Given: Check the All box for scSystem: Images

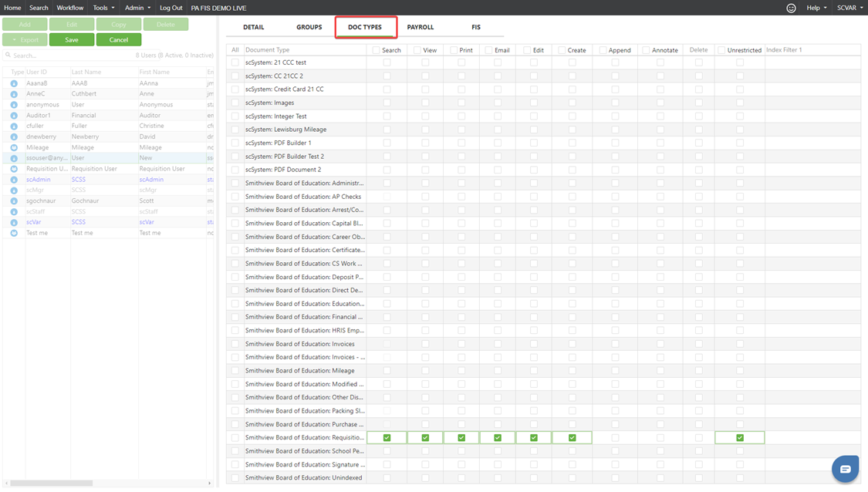Looking at the screenshot, I should click(235, 103).
